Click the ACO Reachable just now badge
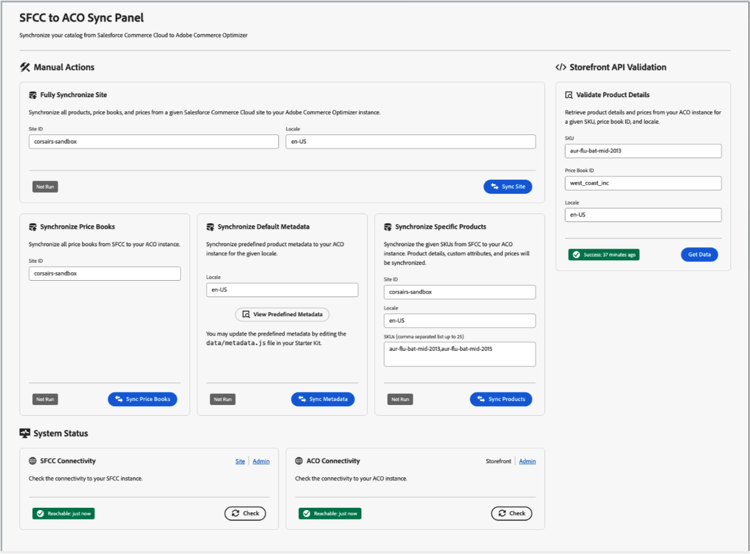750x554 pixels. click(330, 513)
